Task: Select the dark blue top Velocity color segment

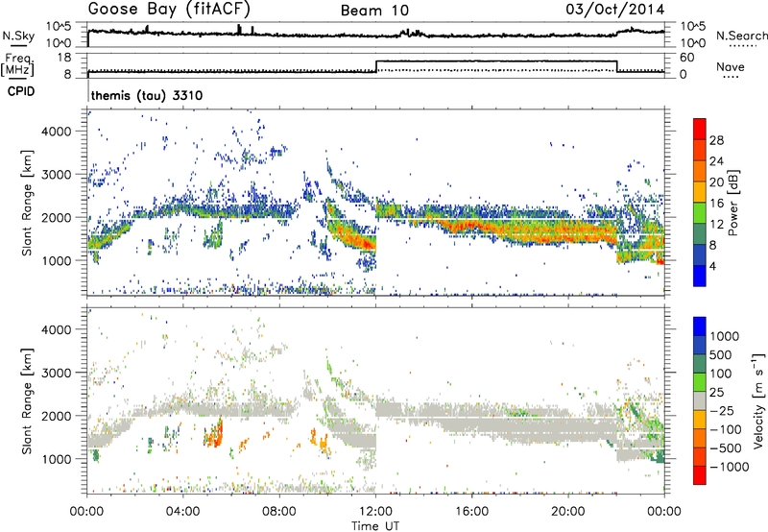Action: [700, 326]
